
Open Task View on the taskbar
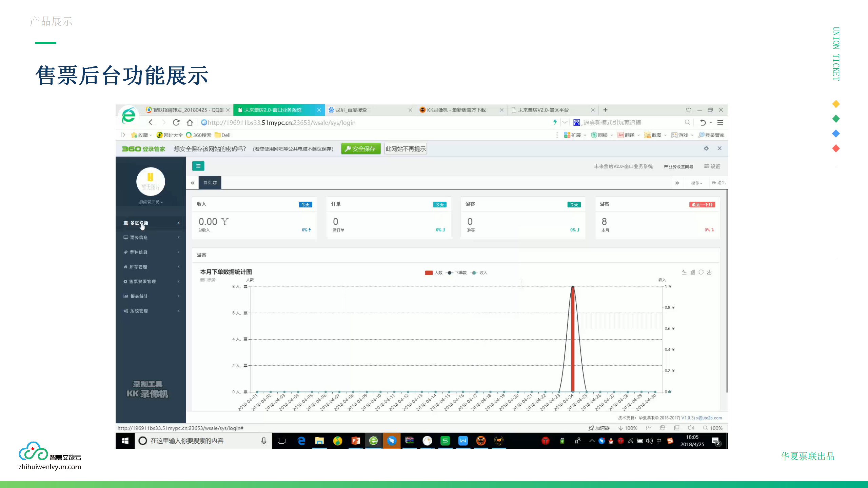(x=282, y=441)
